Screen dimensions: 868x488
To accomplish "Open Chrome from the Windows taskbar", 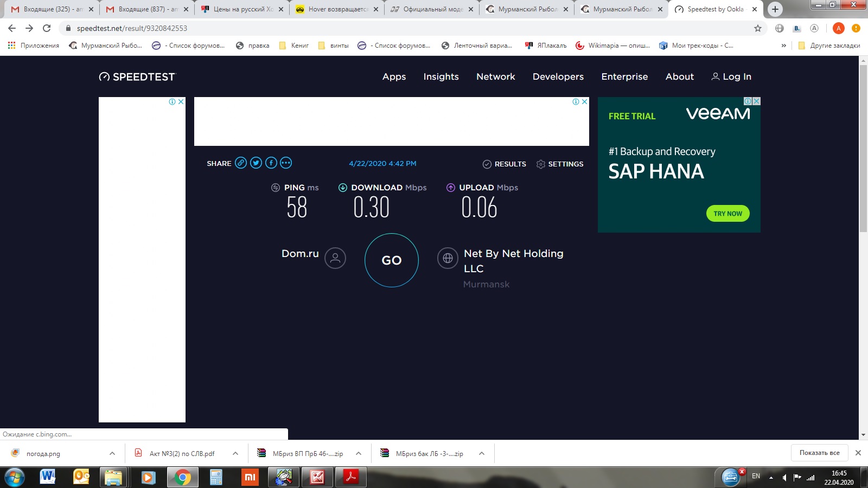I will [x=182, y=477].
